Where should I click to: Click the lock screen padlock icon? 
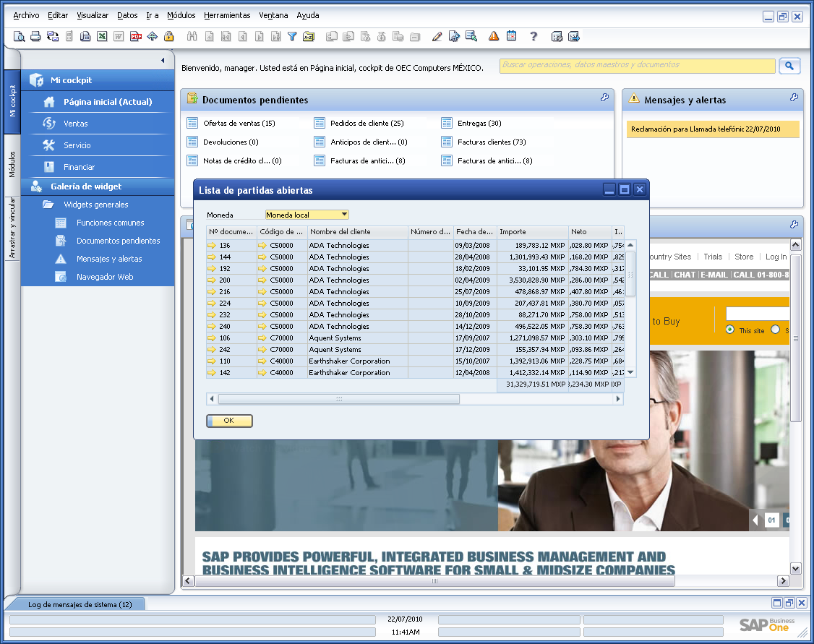168,36
